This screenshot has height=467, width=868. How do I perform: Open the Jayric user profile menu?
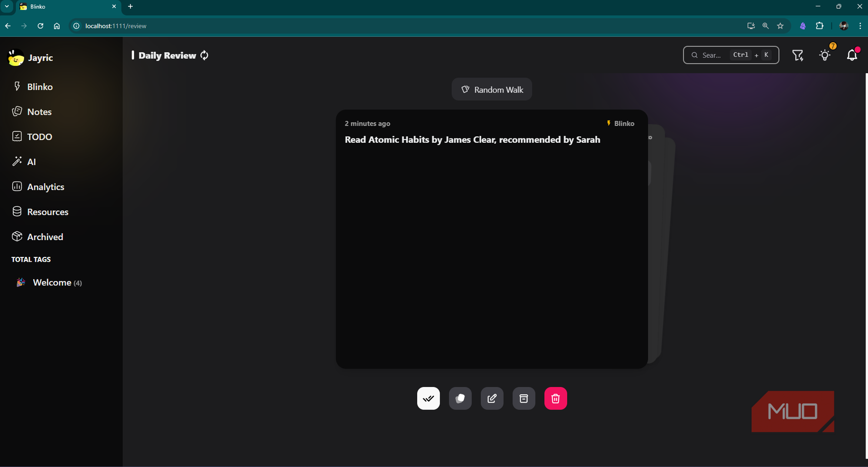[31, 58]
